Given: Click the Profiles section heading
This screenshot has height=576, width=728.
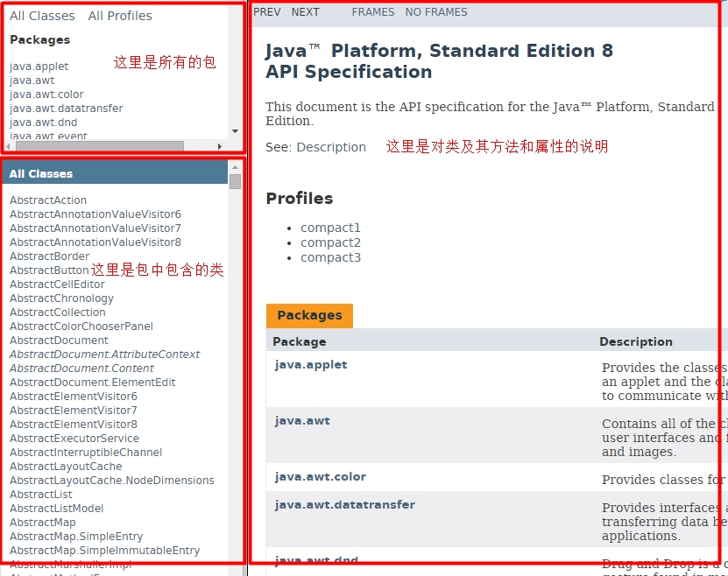Looking at the screenshot, I should (x=300, y=199).
